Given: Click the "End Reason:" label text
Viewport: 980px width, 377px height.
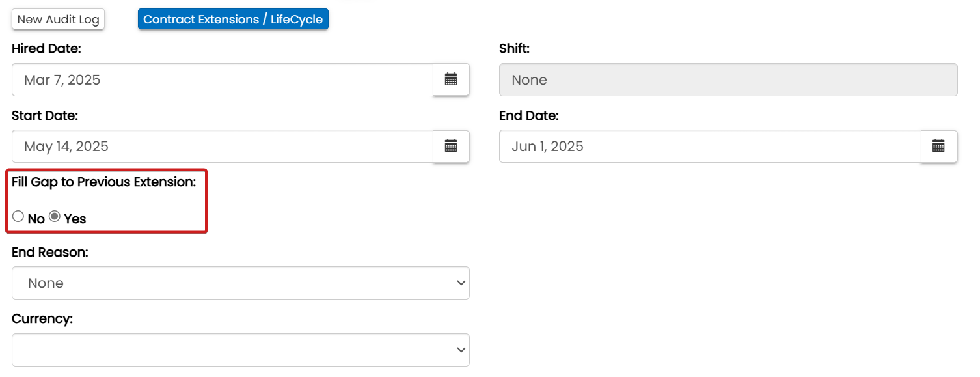Looking at the screenshot, I should (50, 252).
